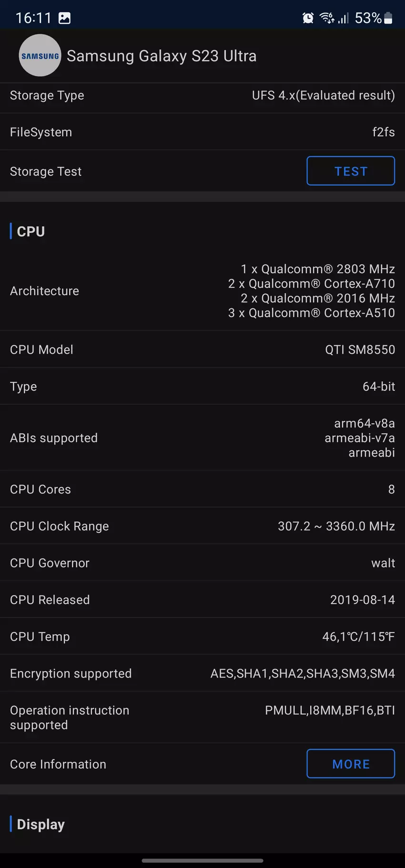Tap the Encryption supported row
Image resolution: width=405 pixels, height=868 pixels.
point(202,673)
